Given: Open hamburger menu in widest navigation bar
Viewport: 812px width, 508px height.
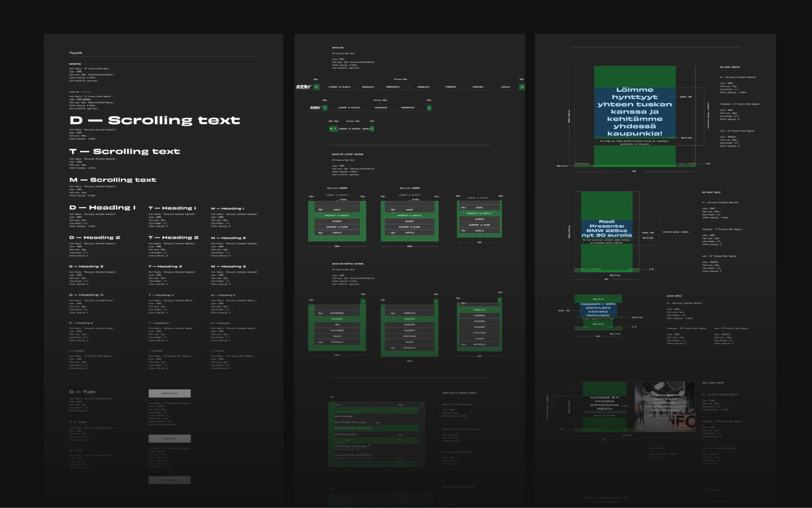Looking at the screenshot, I should pyautogui.click(x=522, y=87).
